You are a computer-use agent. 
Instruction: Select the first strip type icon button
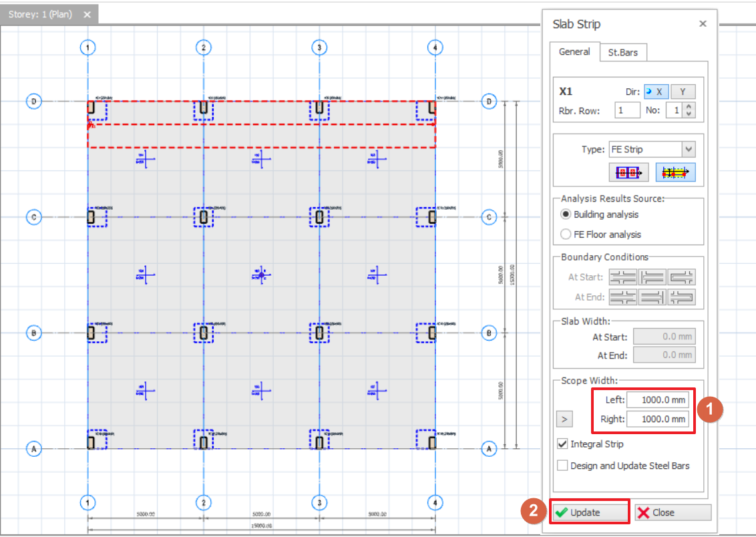click(628, 172)
